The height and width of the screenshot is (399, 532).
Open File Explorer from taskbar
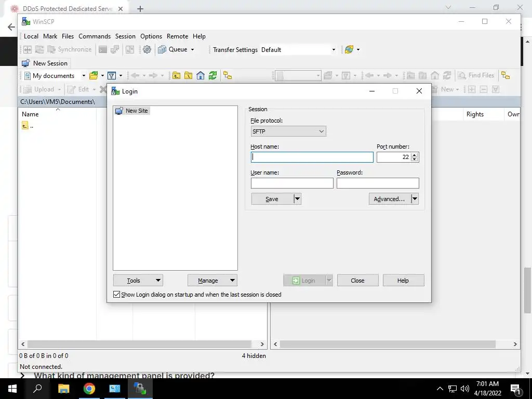coord(63,389)
